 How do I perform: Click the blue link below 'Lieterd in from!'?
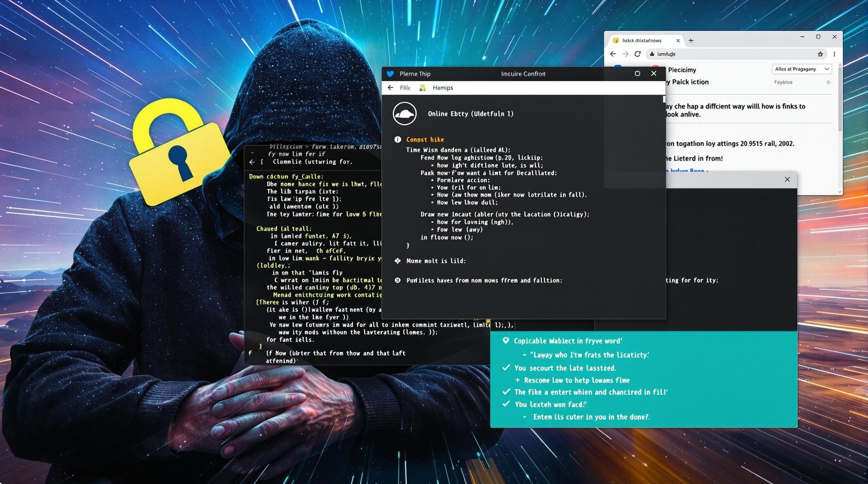(x=687, y=171)
